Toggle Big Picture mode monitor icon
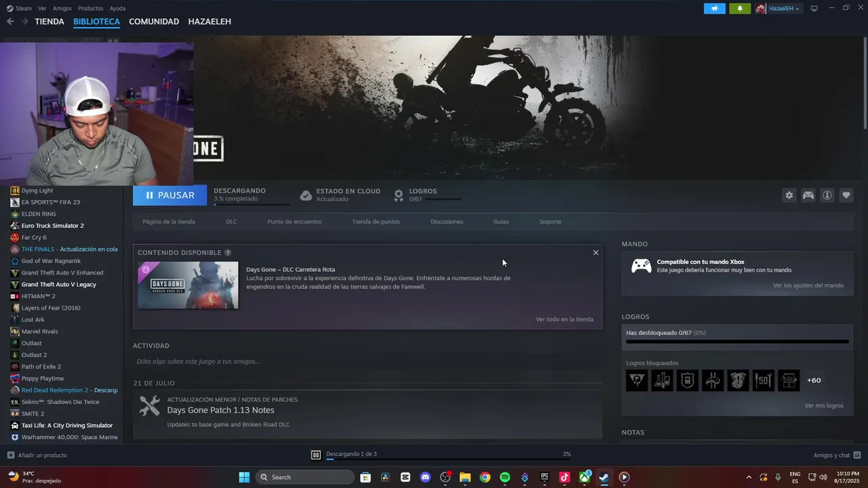 814,8
